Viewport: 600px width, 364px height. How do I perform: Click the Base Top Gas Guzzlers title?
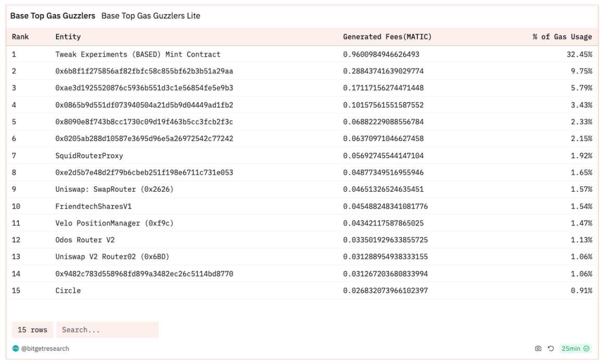coord(53,16)
